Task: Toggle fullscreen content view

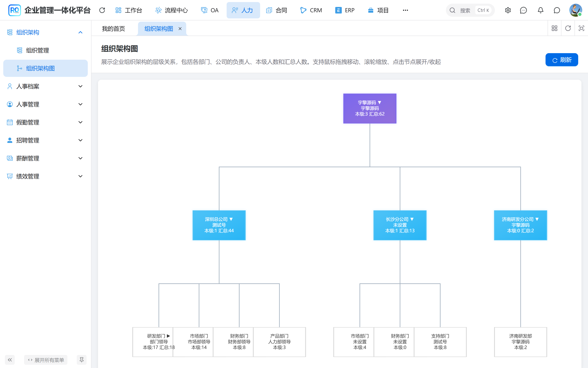Action: pos(581,28)
